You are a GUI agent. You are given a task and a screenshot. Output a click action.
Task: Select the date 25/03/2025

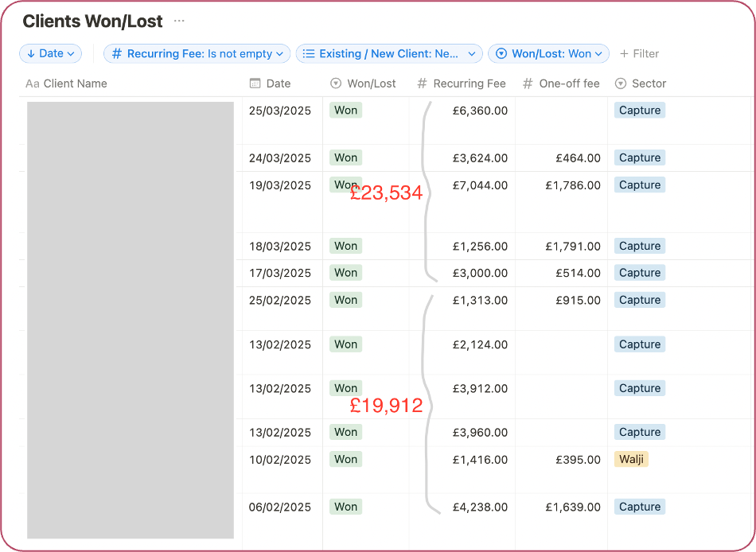click(279, 111)
